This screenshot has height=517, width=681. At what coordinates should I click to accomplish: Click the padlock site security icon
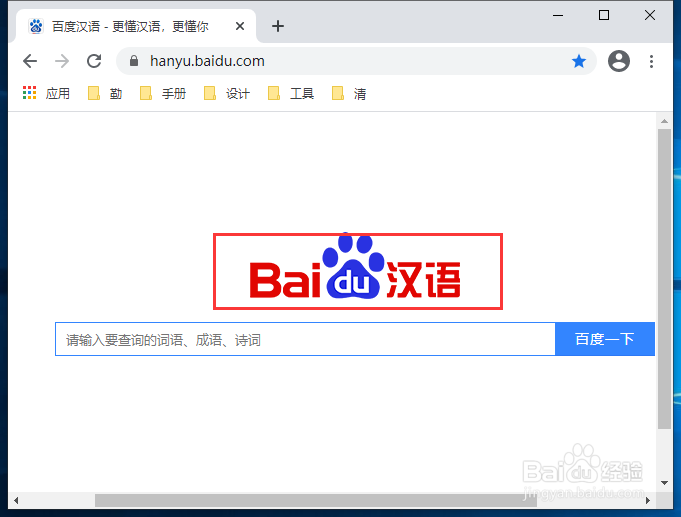click(134, 61)
